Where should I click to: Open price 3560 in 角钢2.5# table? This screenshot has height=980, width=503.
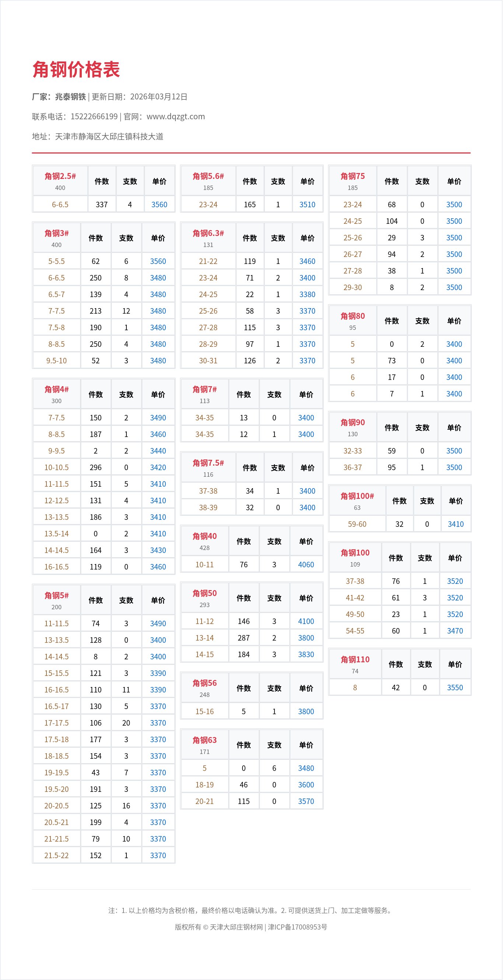point(159,205)
